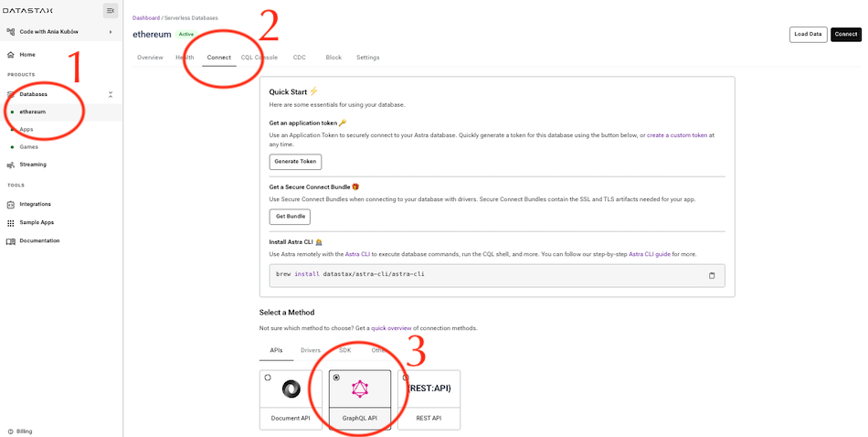The height and width of the screenshot is (437, 868).
Task: Click the brew install command text
Action: tap(350, 274)
